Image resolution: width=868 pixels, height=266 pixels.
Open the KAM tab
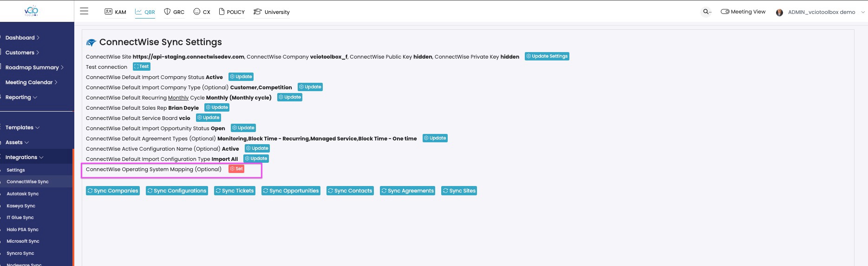115,12
